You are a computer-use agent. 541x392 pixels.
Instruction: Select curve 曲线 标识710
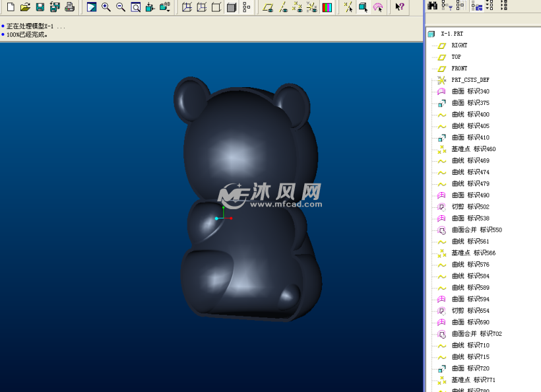click(x=470, y=345)
